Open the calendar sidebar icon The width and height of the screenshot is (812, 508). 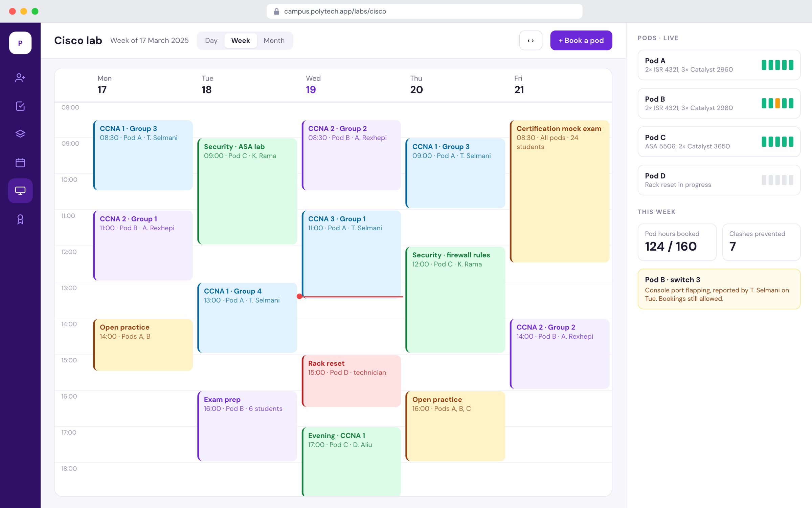tap(20, 163)
